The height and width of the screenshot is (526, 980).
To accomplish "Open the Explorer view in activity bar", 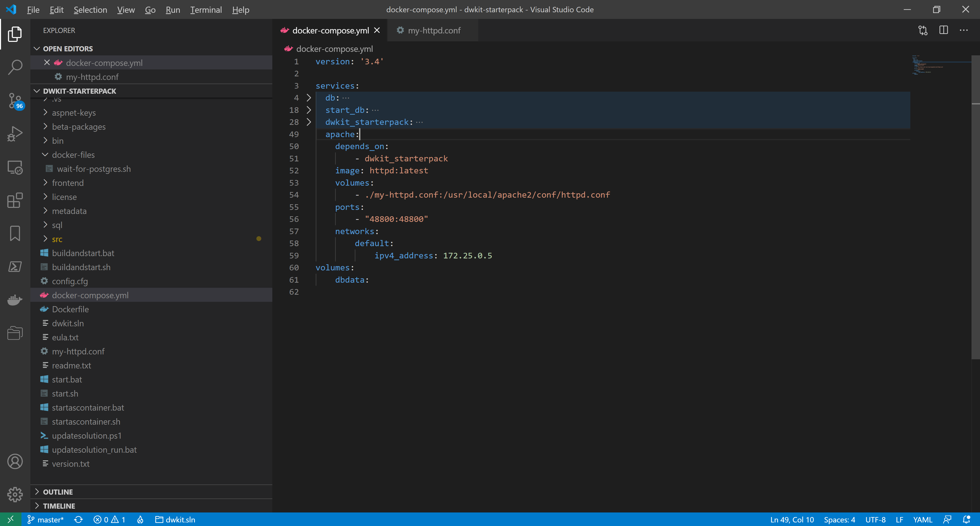I will [15, 34].
